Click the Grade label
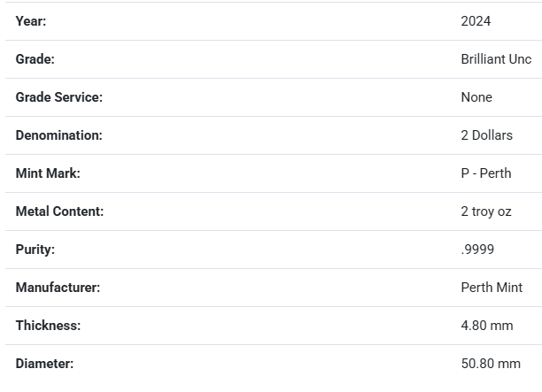 (35, 59)
